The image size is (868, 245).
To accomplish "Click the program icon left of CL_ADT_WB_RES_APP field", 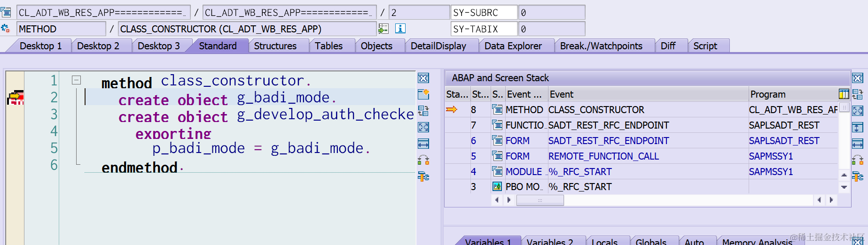I will pyautogui.click(x=6, y=12).
